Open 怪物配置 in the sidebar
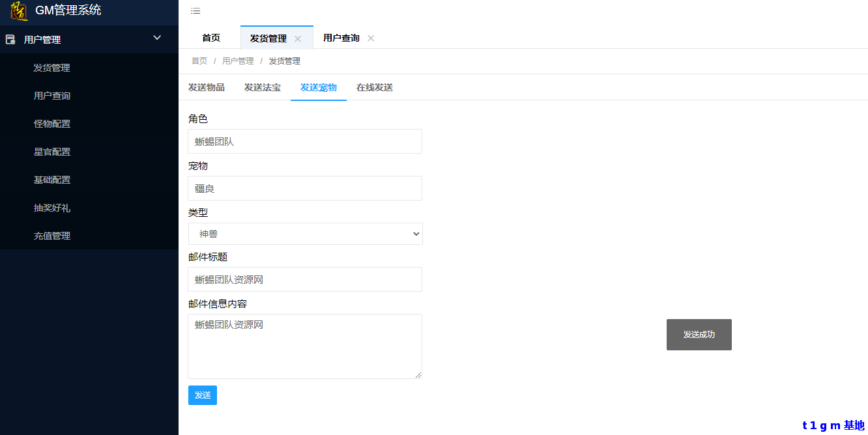 (x=52, y=124)
